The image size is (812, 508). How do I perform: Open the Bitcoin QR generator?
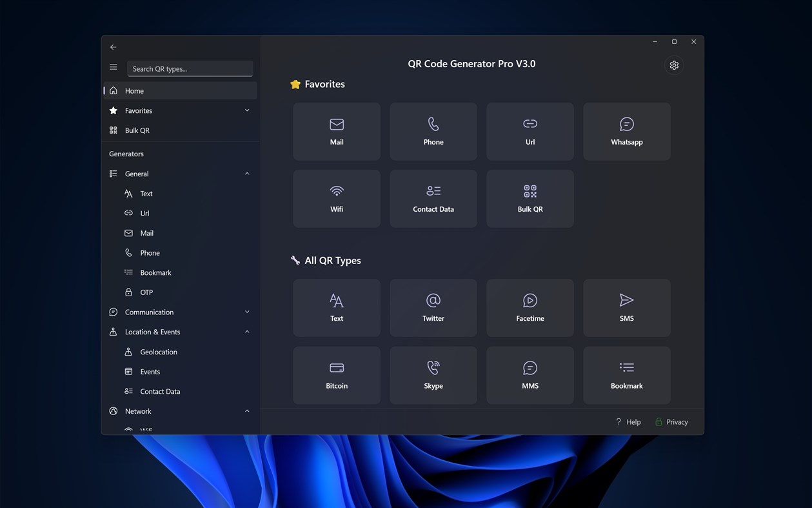coord(336,375)
